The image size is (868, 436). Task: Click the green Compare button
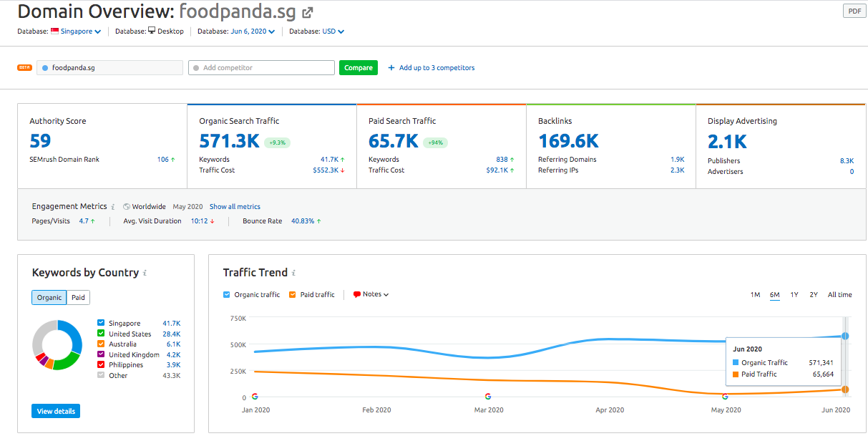359,68
